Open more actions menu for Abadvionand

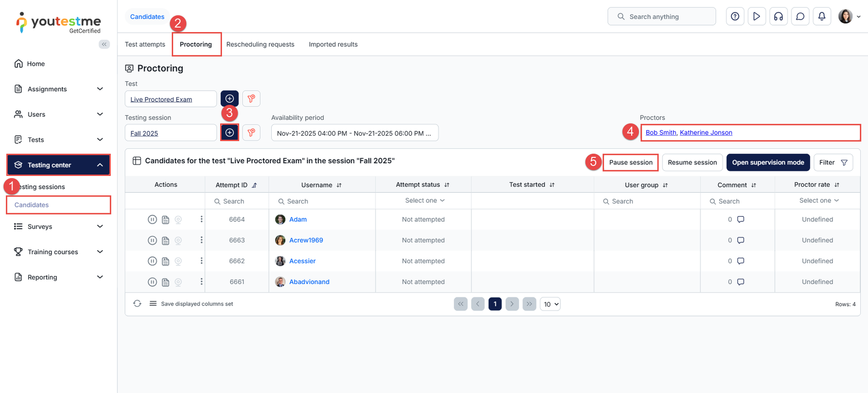pyautogui.click(x=201, y=282)
